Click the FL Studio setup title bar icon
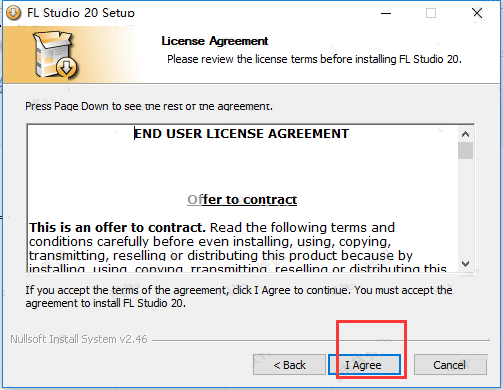Image resolution: width=503 pixels, height=390 pixels. click(13, 13)
